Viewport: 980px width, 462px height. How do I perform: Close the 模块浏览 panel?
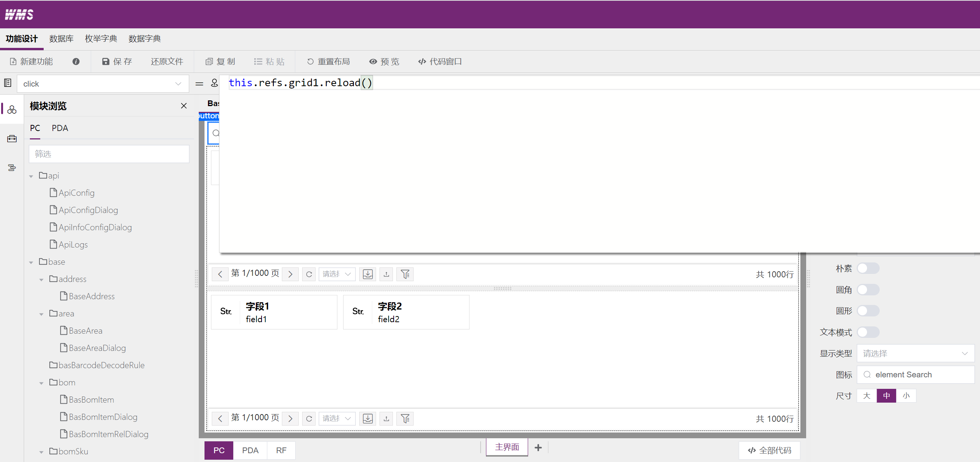point(184,106)
